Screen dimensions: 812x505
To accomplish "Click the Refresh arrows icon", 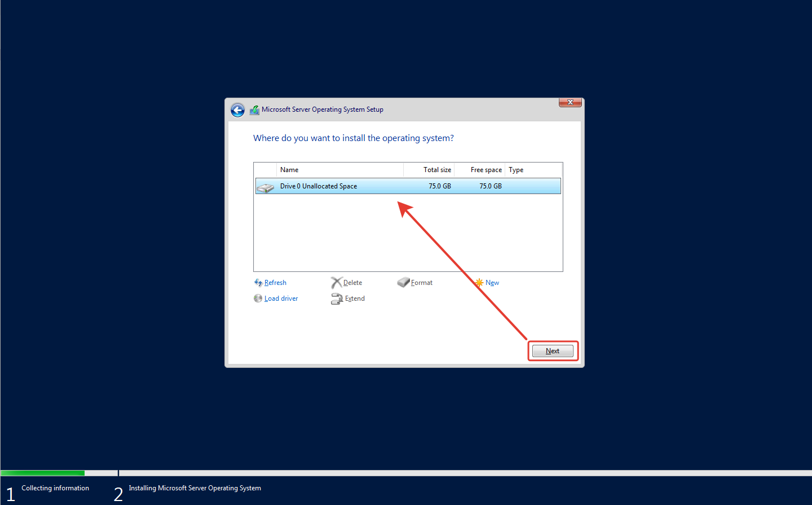I will tap(258, 283).
